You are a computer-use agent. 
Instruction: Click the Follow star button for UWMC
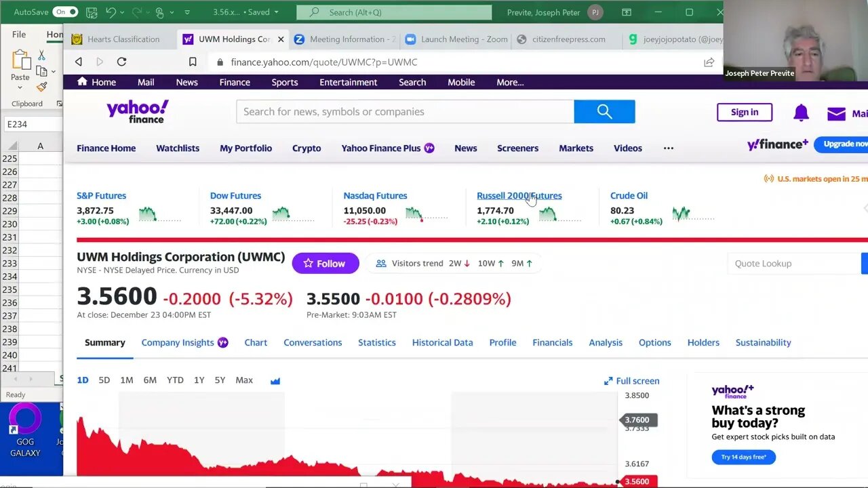pyautogui.click(x=325, y=263)
